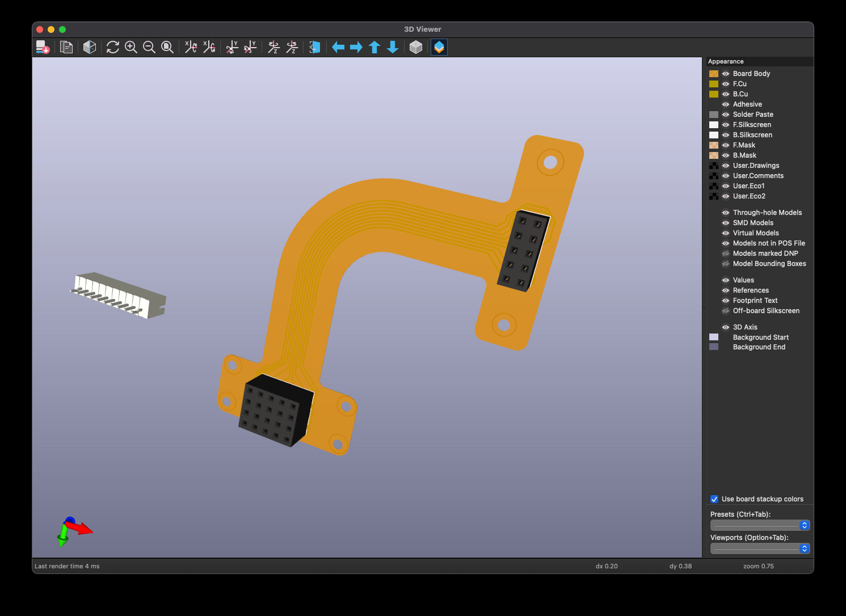Viewport: 846px width, 616px height.
Task: Click the dx 0.20 status readout
Action: pos(607,566)
